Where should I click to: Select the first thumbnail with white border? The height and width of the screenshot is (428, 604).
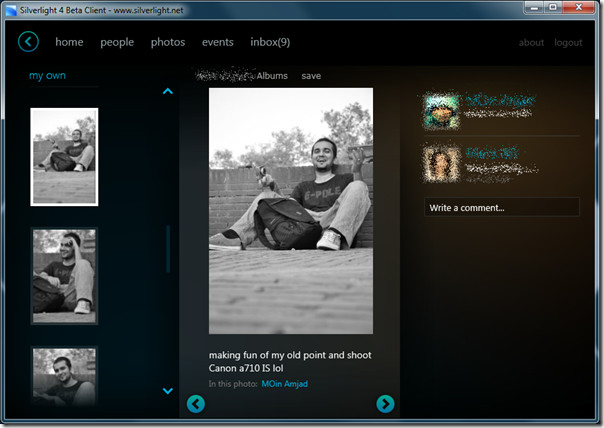click(x=64, y=157)
